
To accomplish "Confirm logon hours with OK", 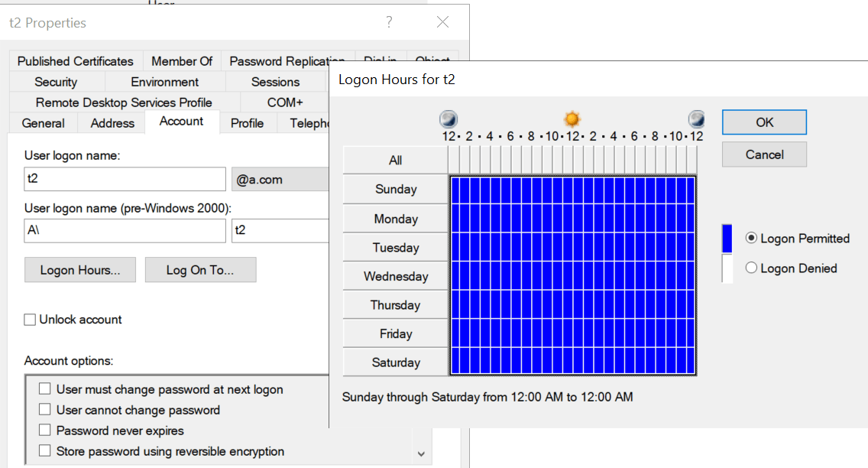I will (765, 122).
